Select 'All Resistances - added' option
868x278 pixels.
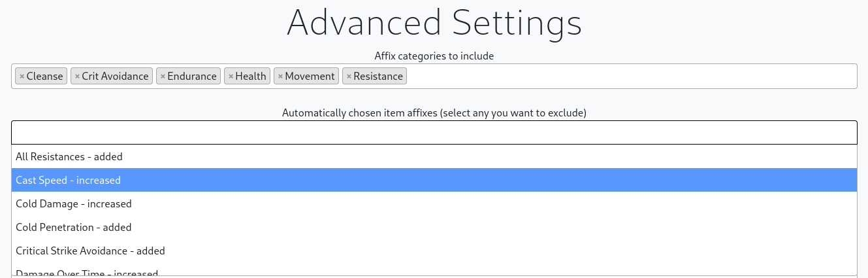coord(69,157)
